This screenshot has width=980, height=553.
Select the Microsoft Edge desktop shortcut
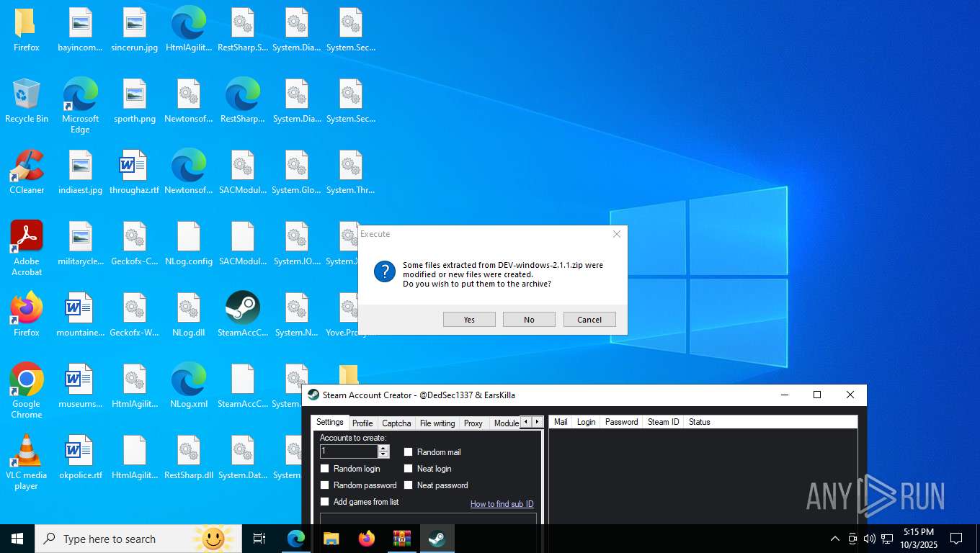(81, 106)
